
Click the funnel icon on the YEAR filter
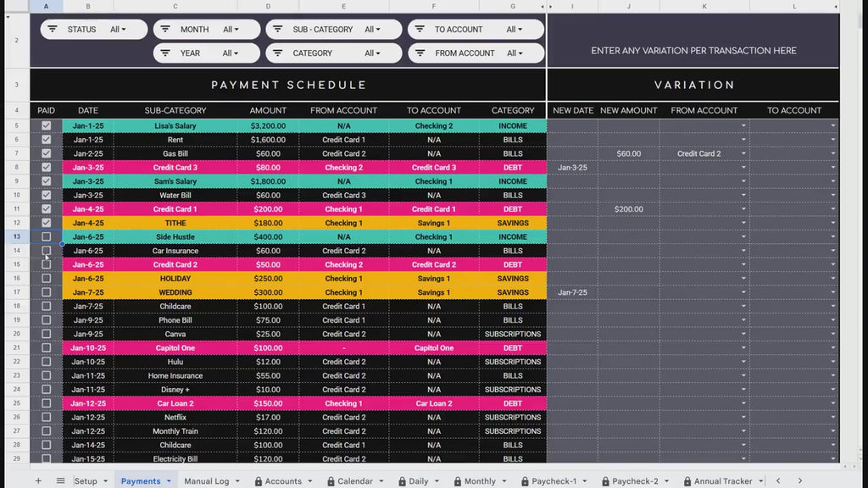[164, 53]
